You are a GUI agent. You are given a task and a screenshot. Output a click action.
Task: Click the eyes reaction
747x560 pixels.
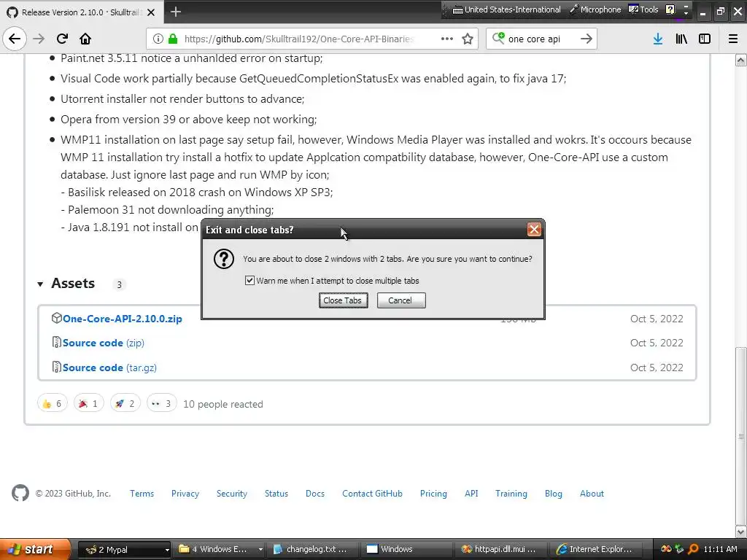(162, 404)
